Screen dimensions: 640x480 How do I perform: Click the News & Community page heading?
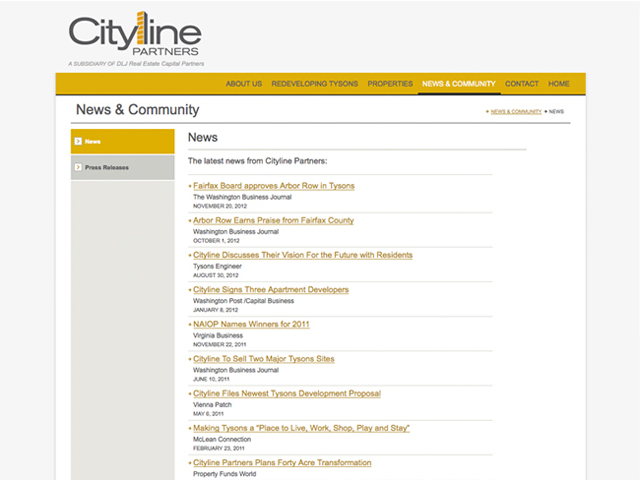(x=138, y=110)
